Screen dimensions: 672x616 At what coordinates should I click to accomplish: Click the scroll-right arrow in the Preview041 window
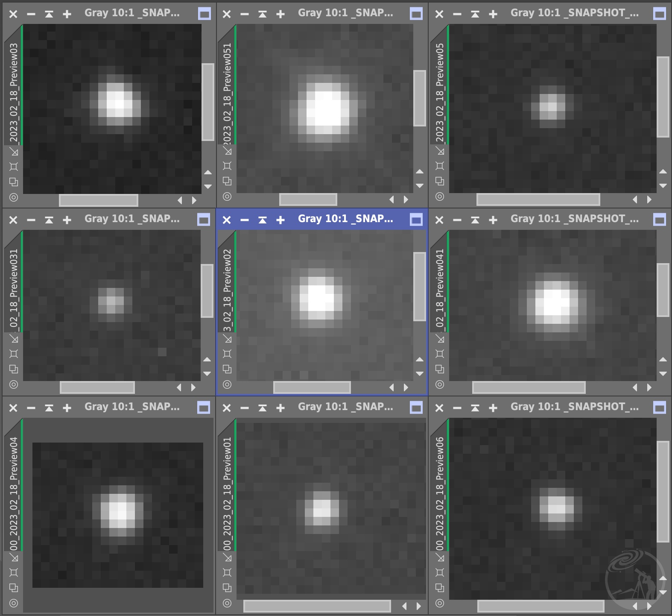(x=649, y=387)
